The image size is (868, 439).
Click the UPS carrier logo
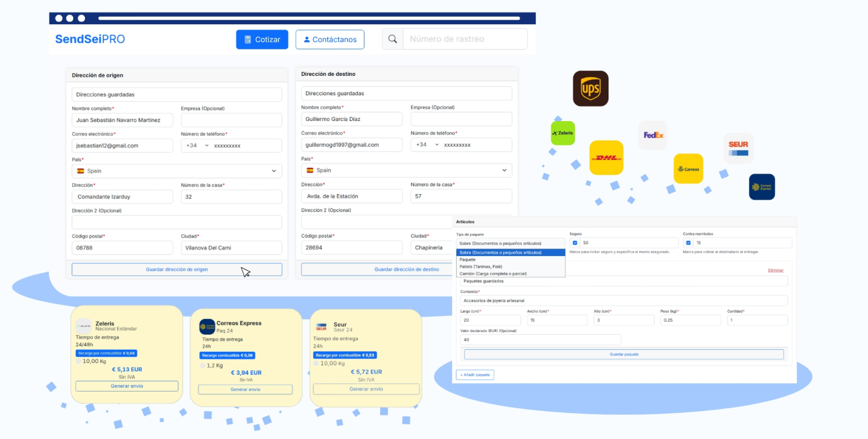click(x=590, y=89)
